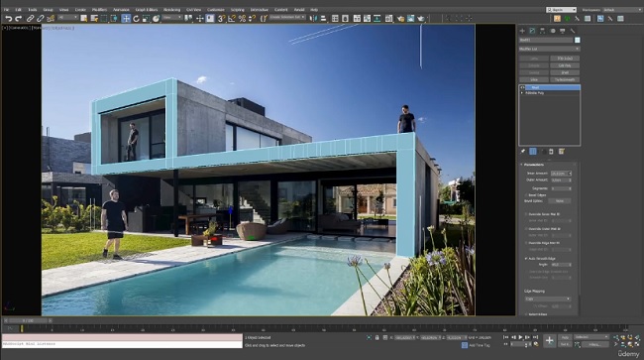Toggle the Percent Snap icon
The height and width of the screenshot is (360, 644).
[x=242, y=19]
